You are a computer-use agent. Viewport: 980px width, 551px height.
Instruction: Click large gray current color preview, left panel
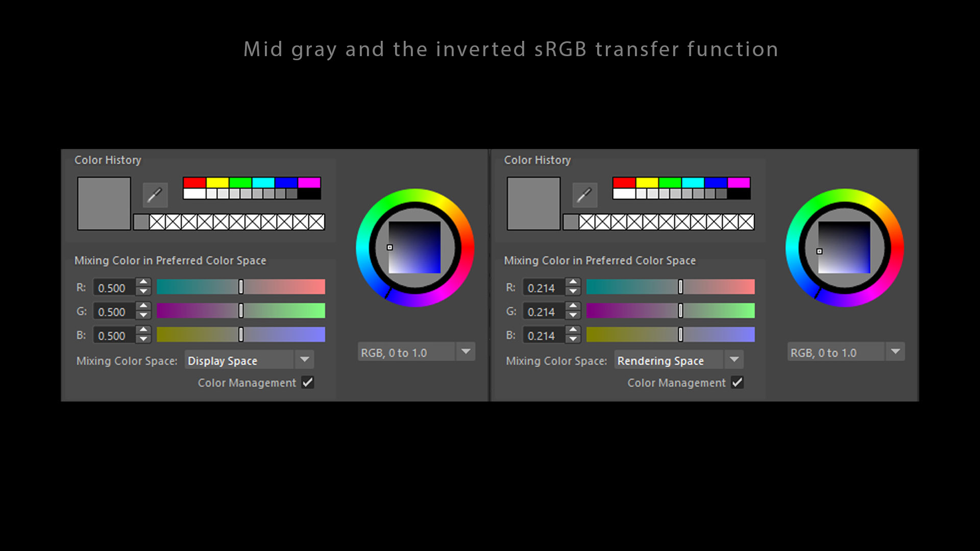click(x=104, y=204)
